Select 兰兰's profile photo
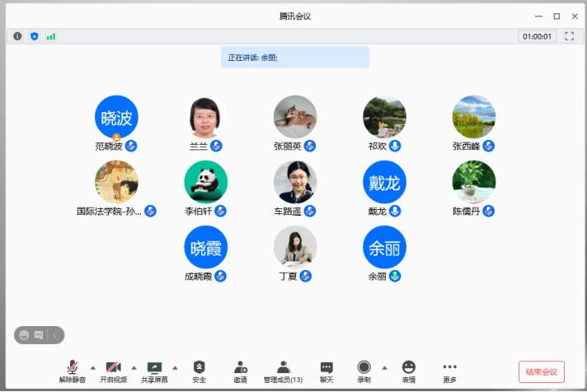This screenshot has height=392, width=587. click(205, 117)
